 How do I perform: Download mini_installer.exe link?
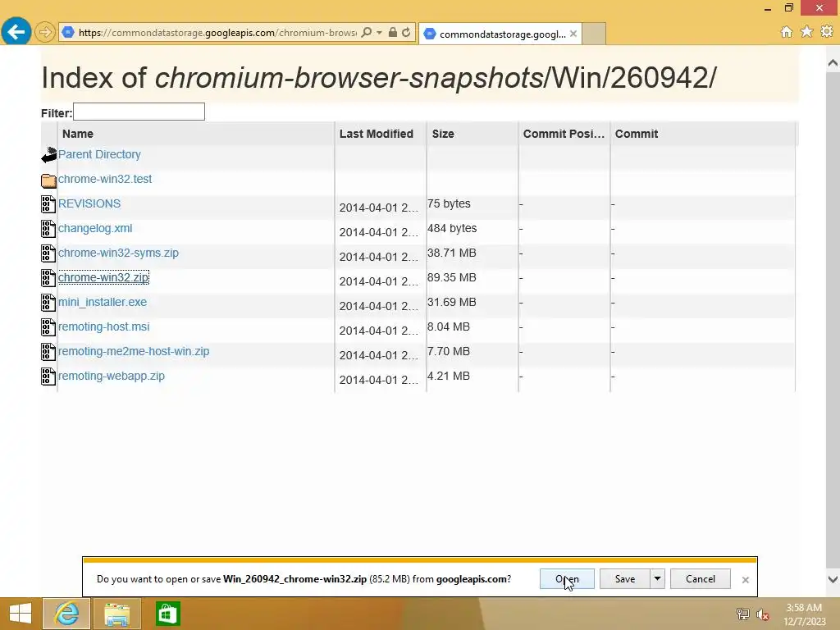tap(103, 302)
